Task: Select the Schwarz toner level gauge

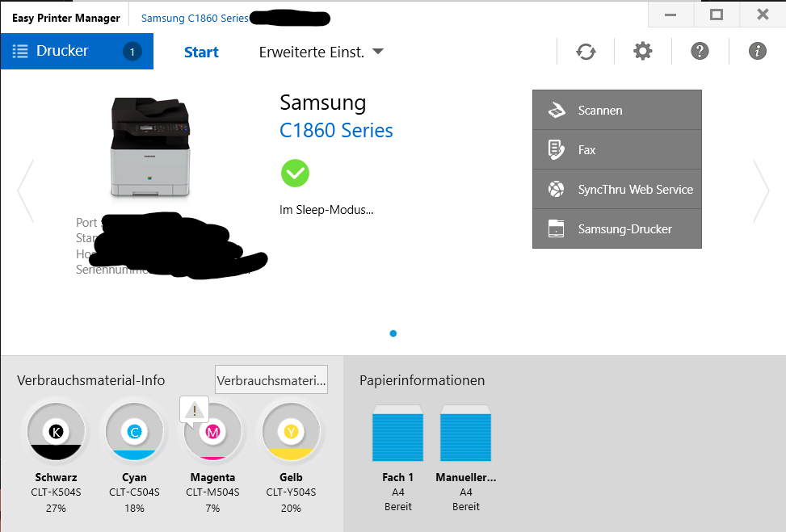Action: [55, 432]
